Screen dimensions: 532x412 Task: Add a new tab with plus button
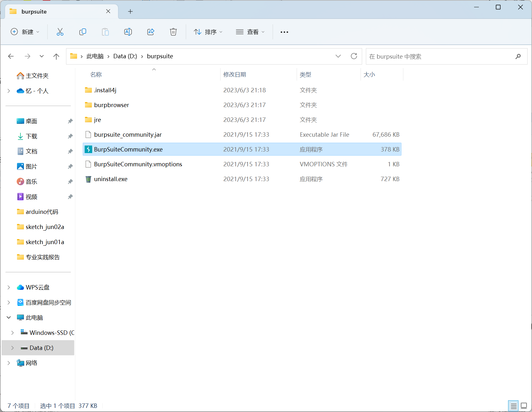(x=130, y=12)
